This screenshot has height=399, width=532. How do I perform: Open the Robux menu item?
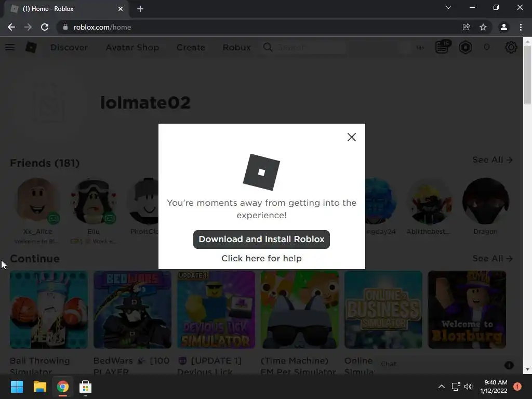coord(236,47)
